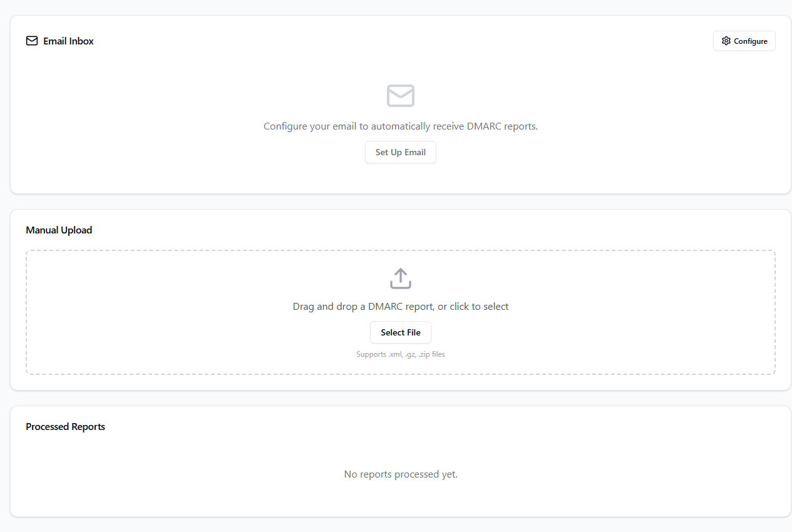Click the upload icon in Manual Upload area

[400, 278]
